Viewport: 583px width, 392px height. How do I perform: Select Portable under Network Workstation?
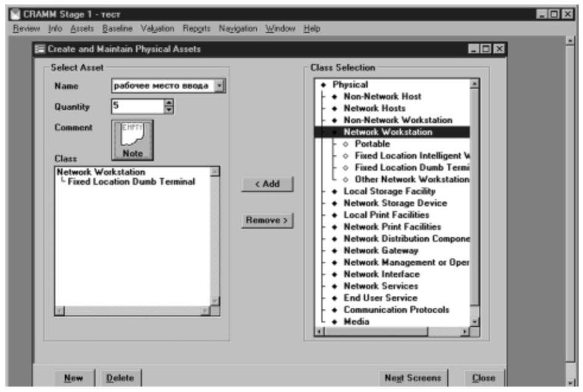pos(372,144)
